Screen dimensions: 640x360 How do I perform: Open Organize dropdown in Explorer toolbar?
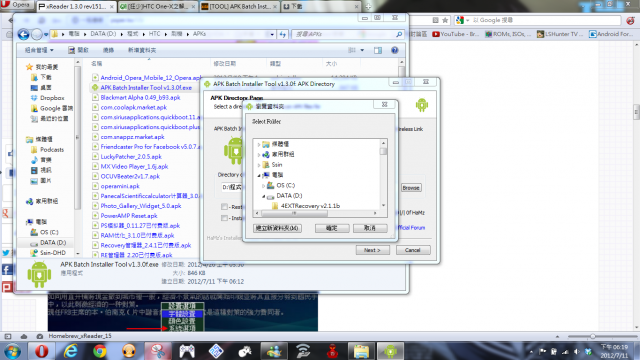39,50
